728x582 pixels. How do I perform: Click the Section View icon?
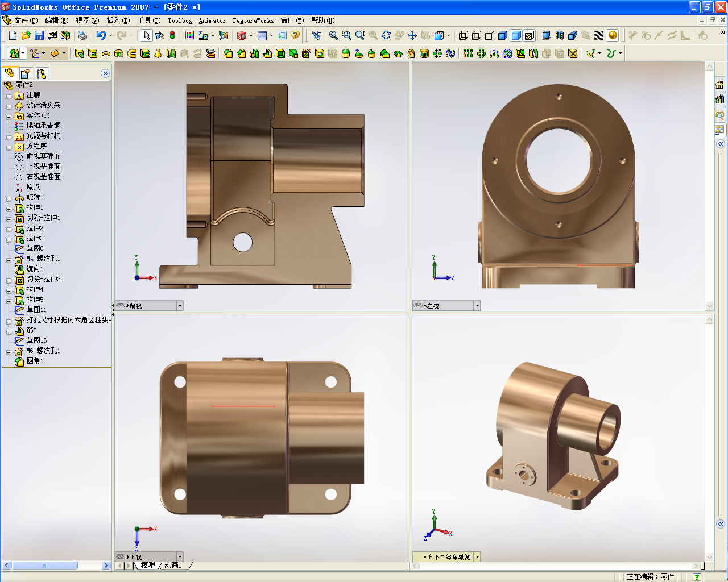point(560,35)
